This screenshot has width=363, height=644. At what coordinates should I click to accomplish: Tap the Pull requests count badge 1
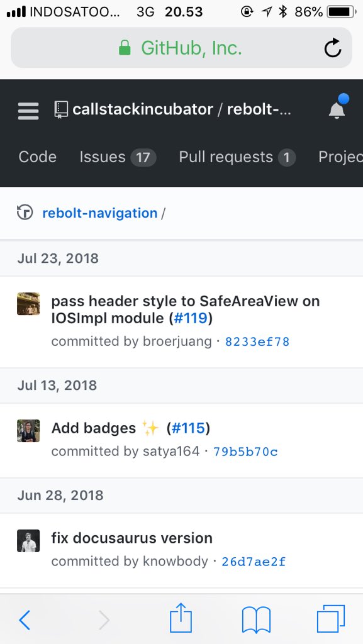click(x=287, y=157)
